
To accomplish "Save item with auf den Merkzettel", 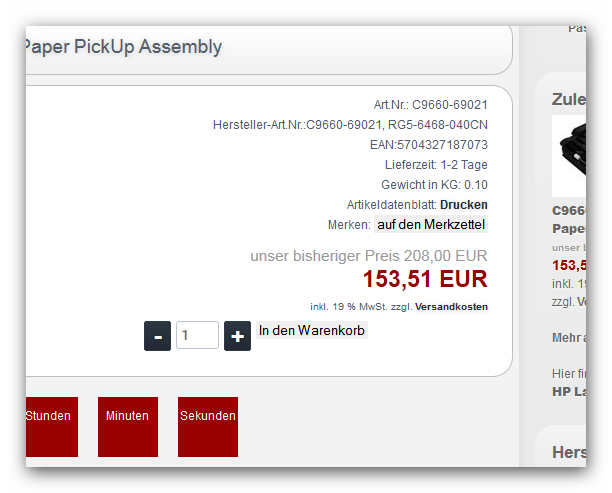I will pos(431,225).
